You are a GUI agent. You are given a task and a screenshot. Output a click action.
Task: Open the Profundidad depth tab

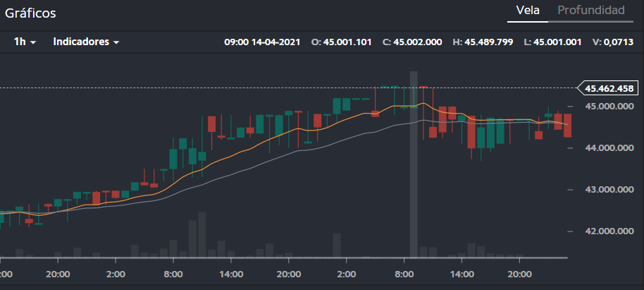[x=591, y=11]
